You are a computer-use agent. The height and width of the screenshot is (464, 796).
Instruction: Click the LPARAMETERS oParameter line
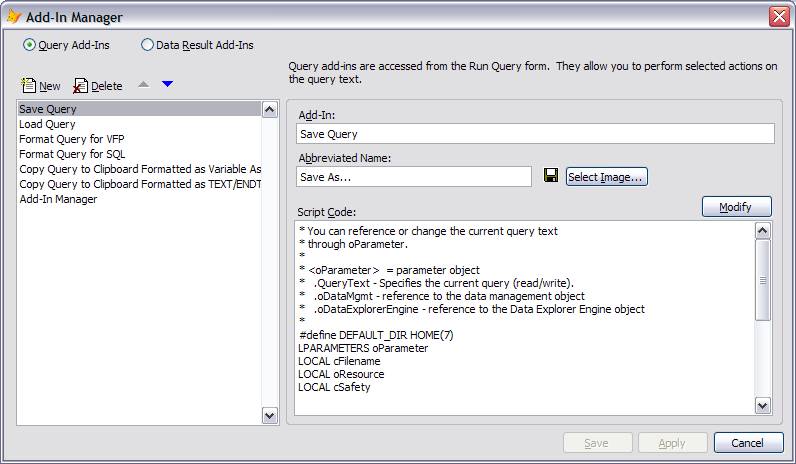[363, 348]
